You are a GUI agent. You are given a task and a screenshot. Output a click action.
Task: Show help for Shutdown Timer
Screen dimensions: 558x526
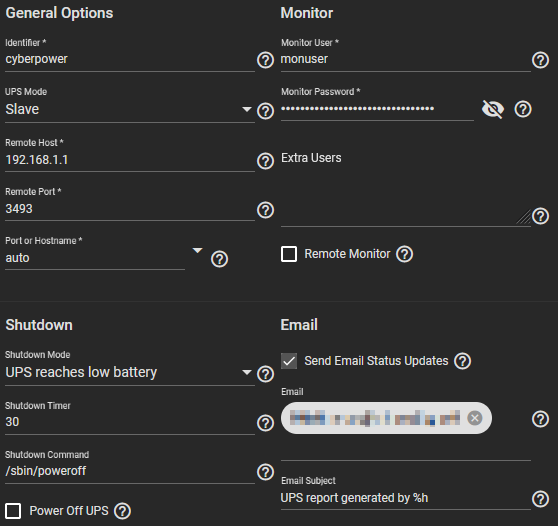265,423
